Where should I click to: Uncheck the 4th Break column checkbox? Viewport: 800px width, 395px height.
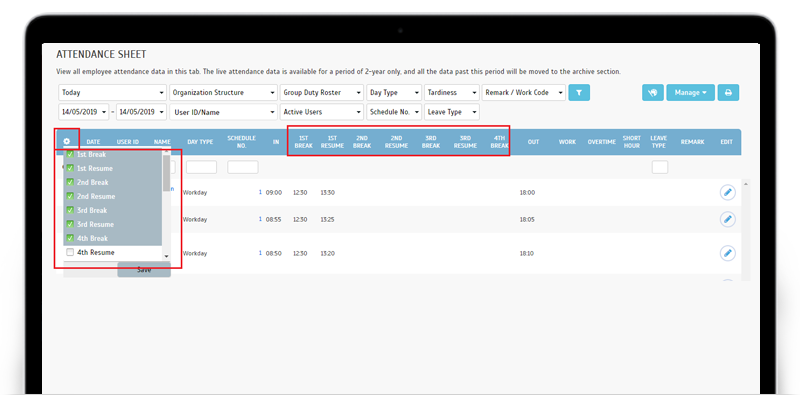(x=70, y=238)
